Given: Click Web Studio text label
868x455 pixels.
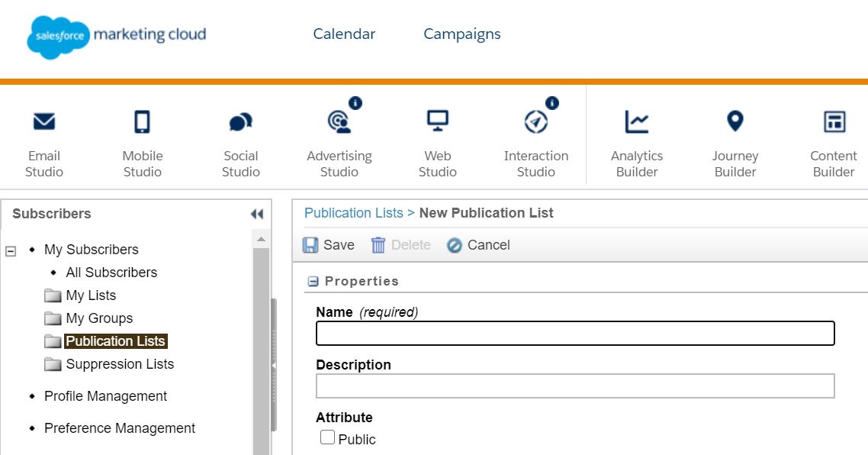Looking at the screenshot, I should click(437, 164).
